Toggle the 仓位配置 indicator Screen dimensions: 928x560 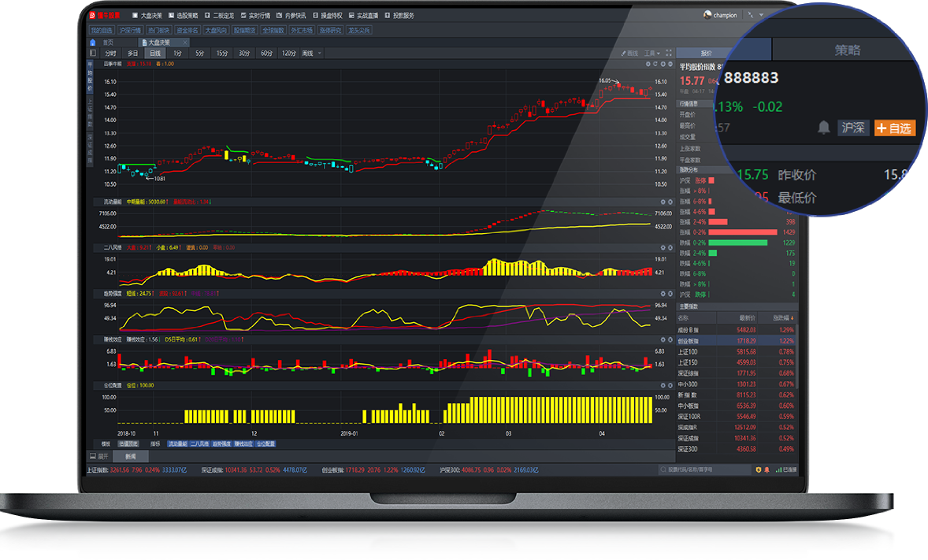point(265,443)
